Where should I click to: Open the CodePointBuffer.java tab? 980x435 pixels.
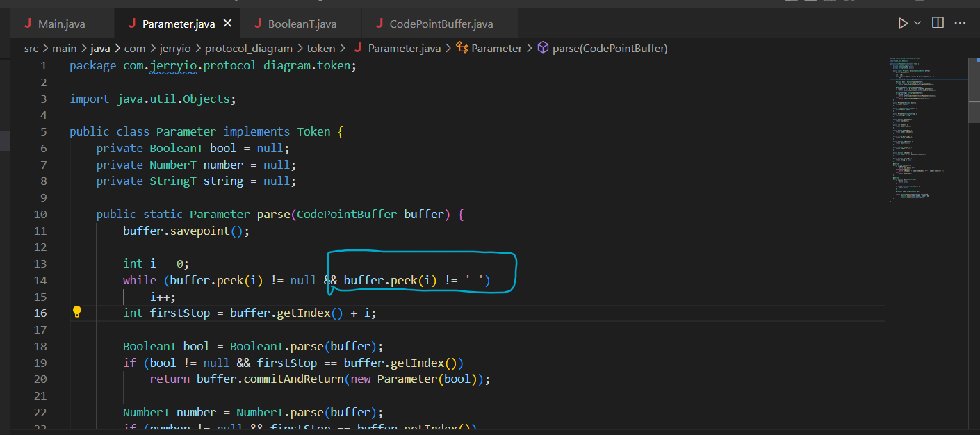click(441, 24)
